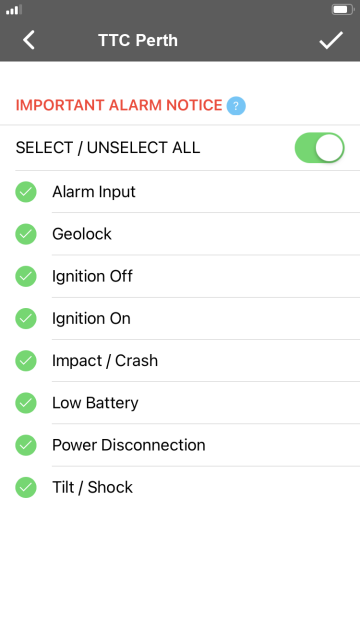Uncheck the Geolock green checkmark
The image size is (360, 640).
26,234
